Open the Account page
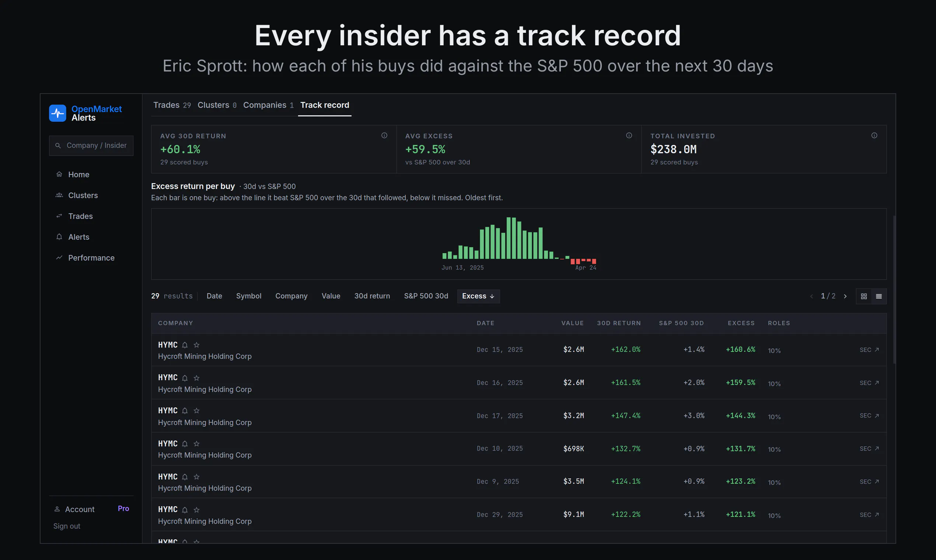 [x=74, y=509]
